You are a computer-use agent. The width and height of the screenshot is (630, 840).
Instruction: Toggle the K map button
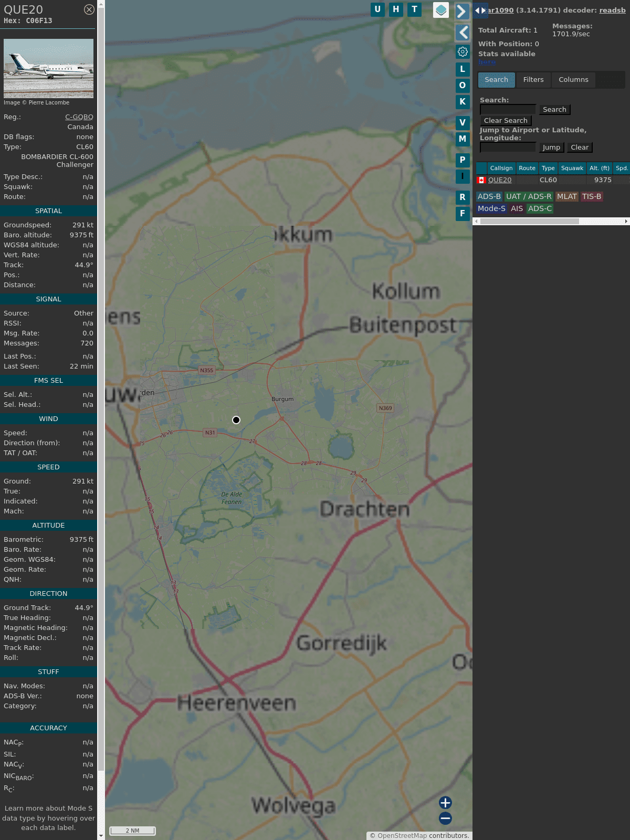pos(463,102)
